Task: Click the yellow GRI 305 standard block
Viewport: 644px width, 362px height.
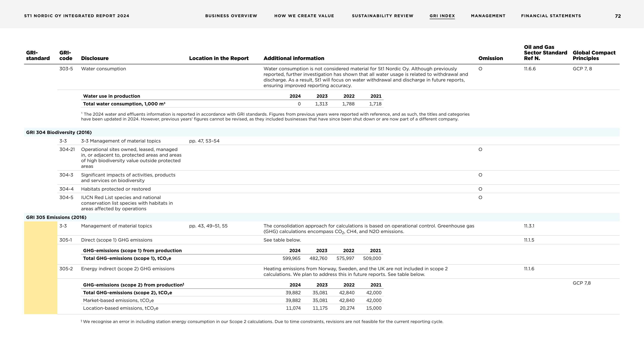Action: 41,268
